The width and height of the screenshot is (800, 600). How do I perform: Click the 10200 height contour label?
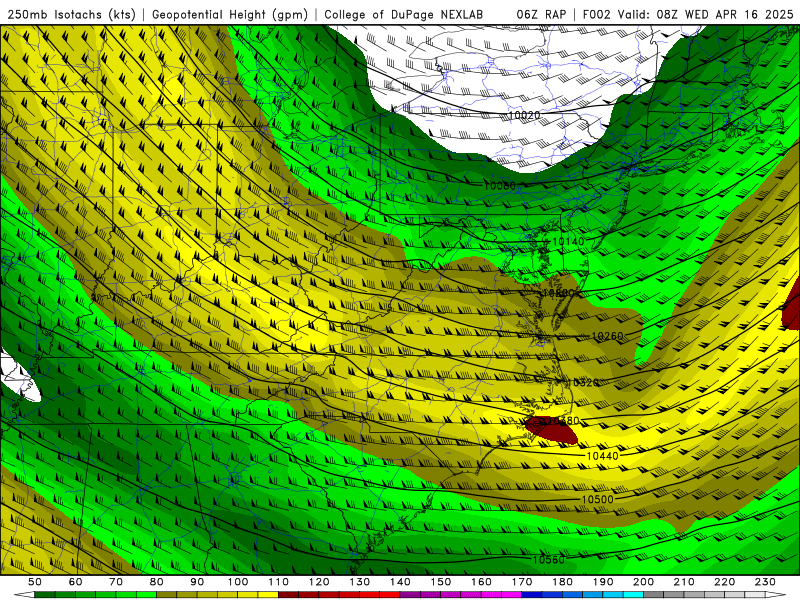tap(558, 293)
